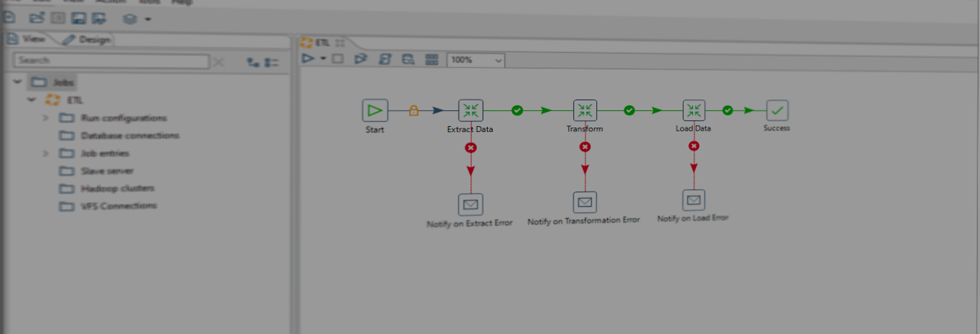Click the Explore database icon

click(408, 59)
